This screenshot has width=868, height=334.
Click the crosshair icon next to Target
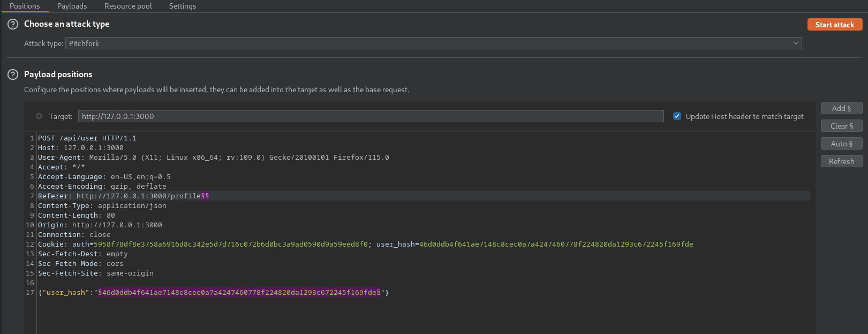coord(39,116)
